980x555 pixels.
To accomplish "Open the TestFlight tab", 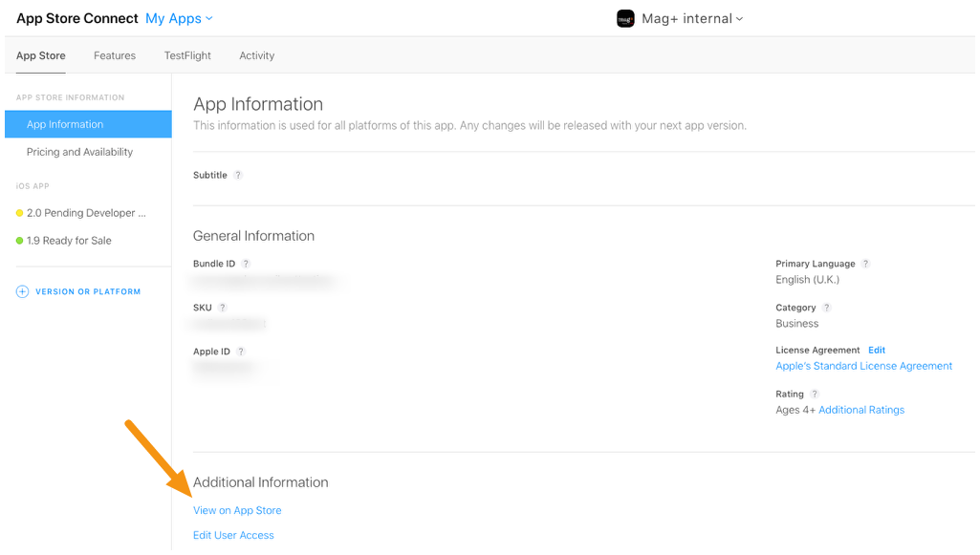I will 187,55.
